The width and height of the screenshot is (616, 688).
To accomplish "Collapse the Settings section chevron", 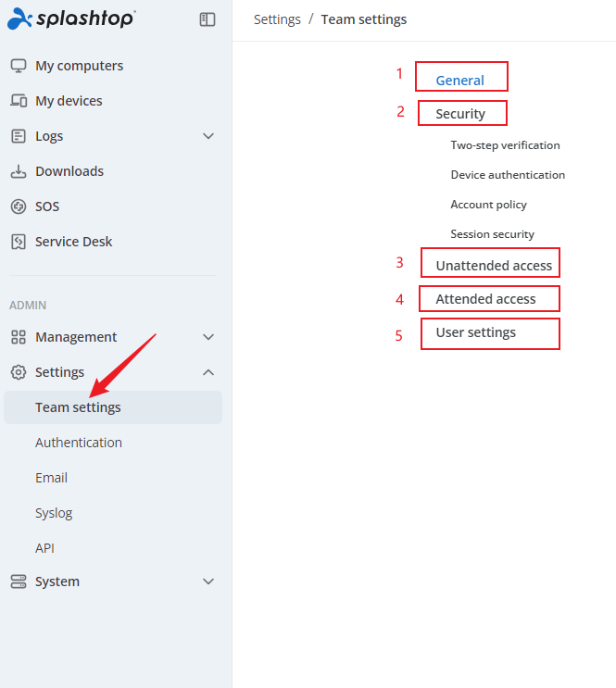I will [208, 372].
